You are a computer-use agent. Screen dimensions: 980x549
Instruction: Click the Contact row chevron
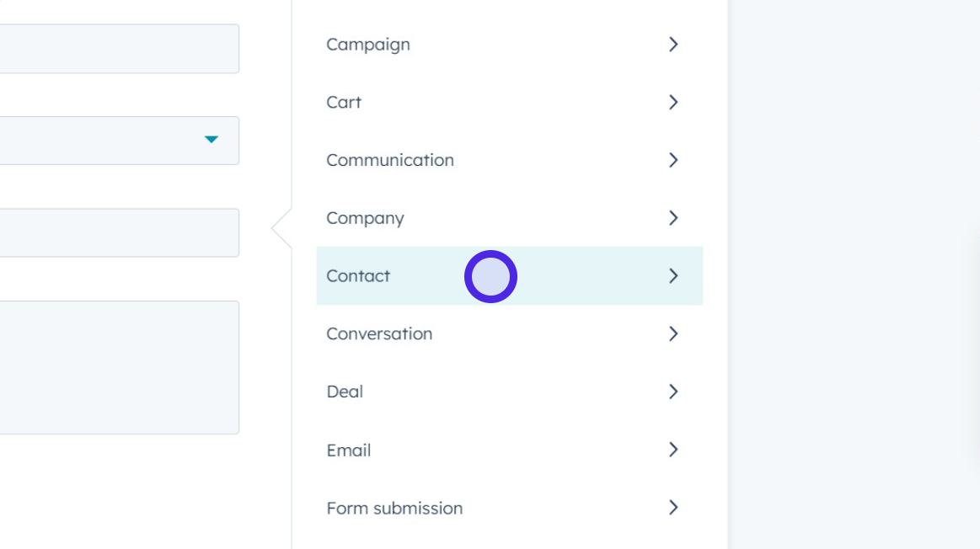point(673,276)
